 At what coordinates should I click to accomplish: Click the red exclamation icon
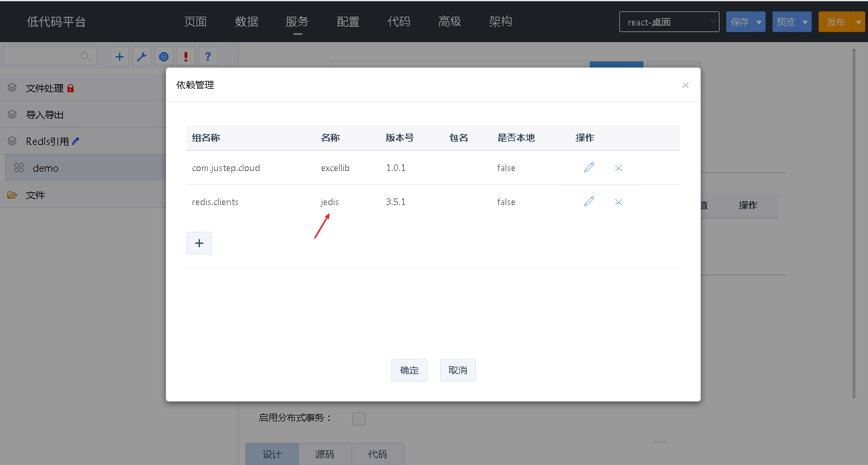point(186,57)
